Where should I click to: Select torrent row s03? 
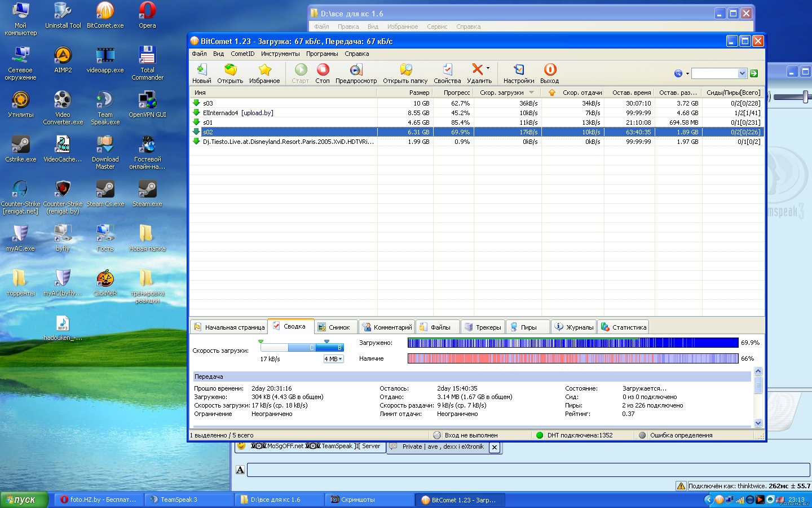pos(476,103)
